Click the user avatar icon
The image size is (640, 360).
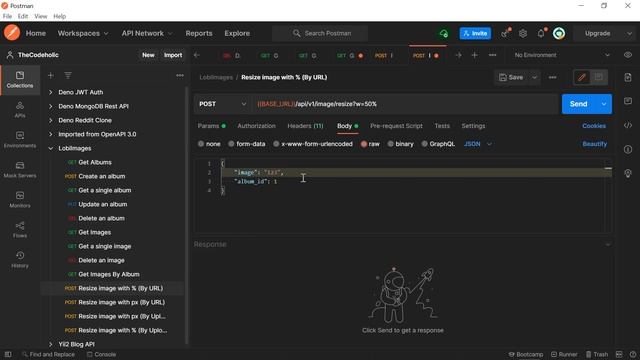pyautogui.click(x=559, y=33)
